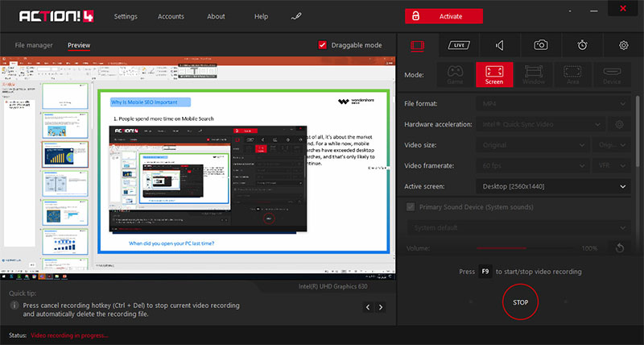Show previous quick tip

[x=368, y=307]
